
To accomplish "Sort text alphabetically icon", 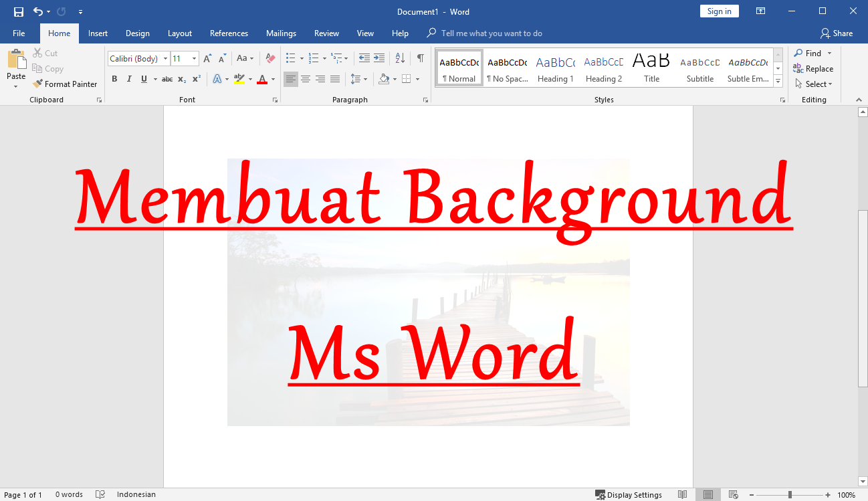I will (400, 58).
